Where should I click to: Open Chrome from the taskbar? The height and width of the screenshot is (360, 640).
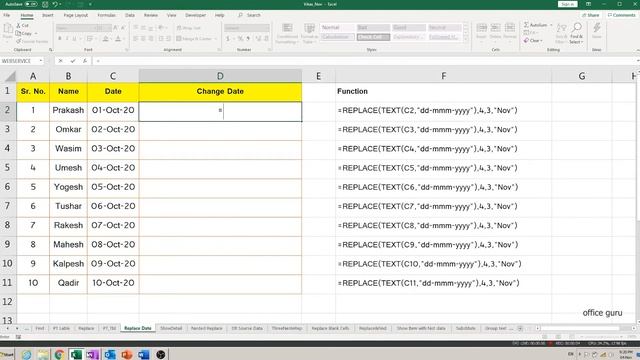pyautogui.click(x=59, y=354)
